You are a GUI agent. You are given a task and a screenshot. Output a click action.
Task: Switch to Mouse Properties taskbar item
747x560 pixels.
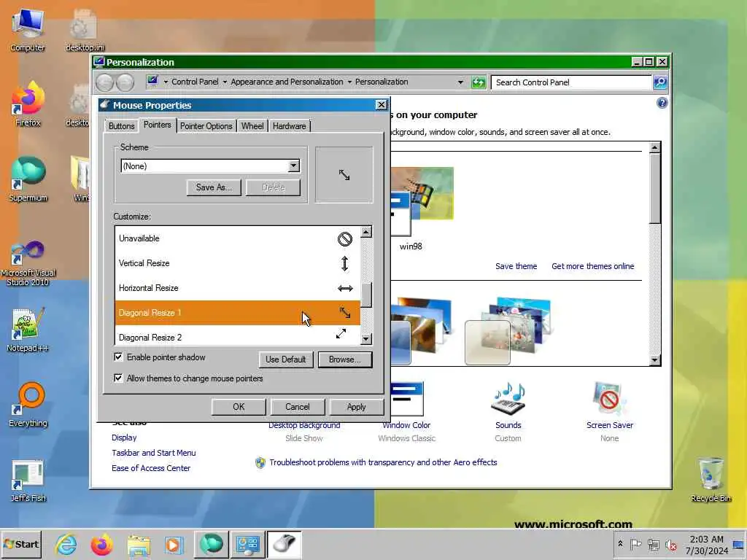click(285, 545)
